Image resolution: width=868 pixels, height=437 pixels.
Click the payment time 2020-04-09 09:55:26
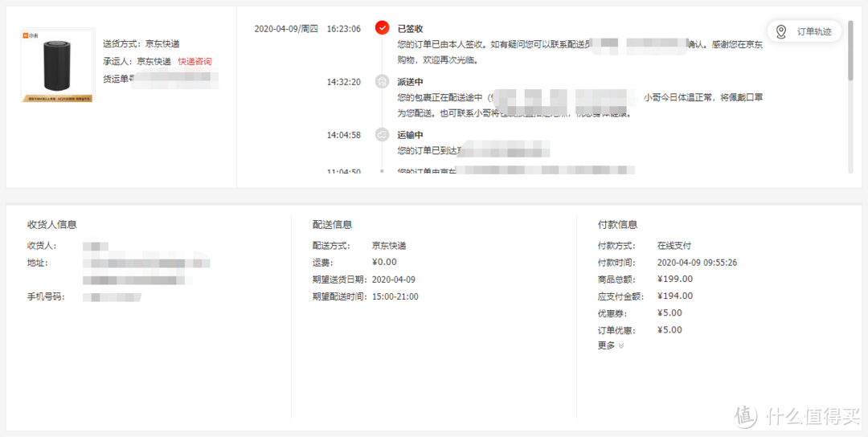point(697,263)
